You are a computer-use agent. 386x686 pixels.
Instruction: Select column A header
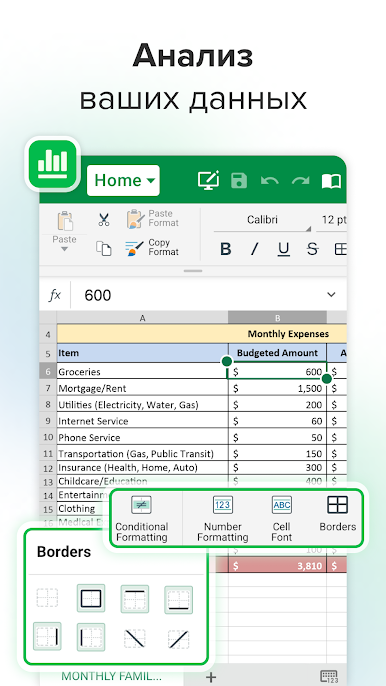click(142, 318)
